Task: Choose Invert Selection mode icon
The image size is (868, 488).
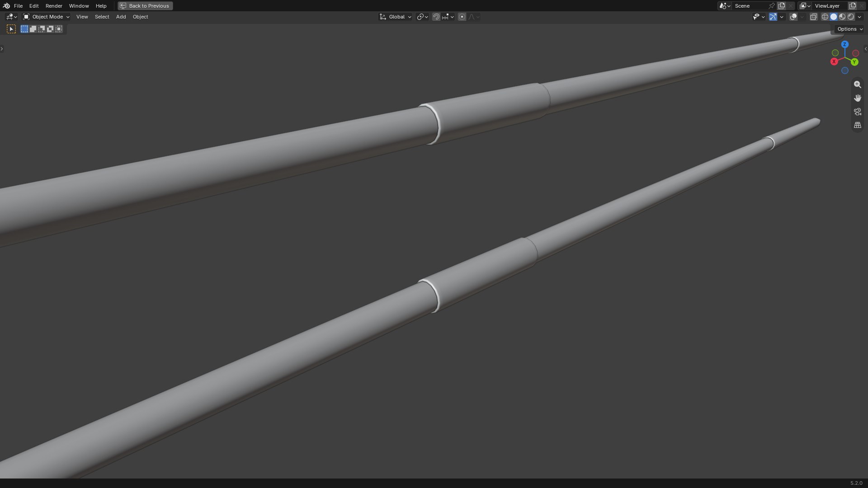Action: point(50,29)
